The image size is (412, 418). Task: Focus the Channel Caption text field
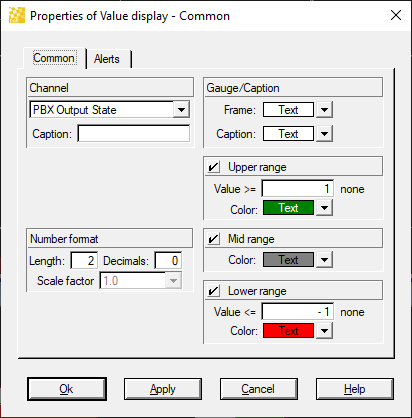[134, 134]
